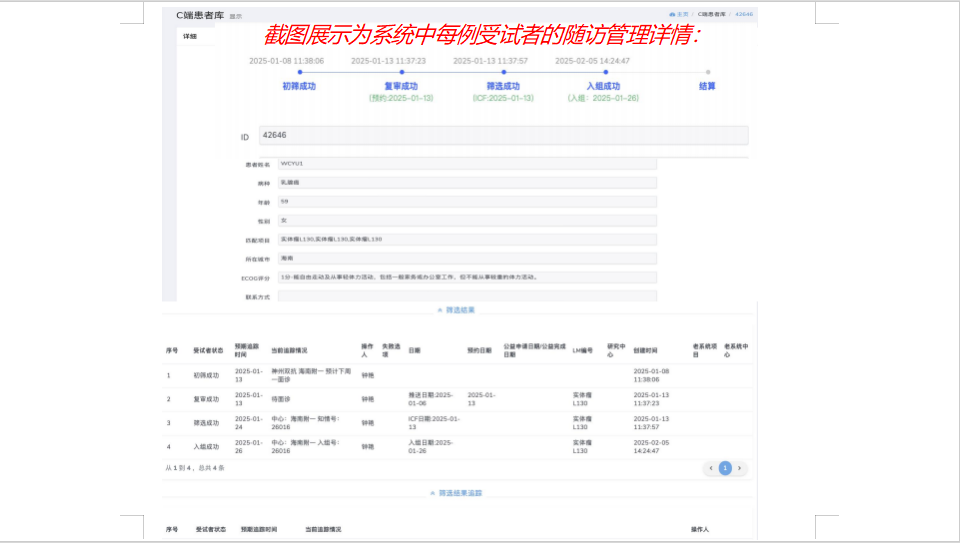Click the ECOG评分 field
Viewport: 960px width, 543px height.
pos(466,277)
